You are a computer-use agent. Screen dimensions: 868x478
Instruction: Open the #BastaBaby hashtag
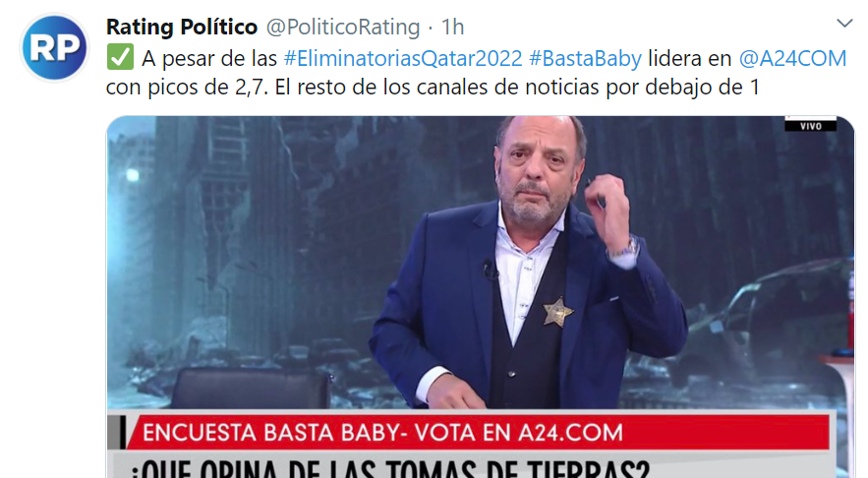(x=585, y=58)
